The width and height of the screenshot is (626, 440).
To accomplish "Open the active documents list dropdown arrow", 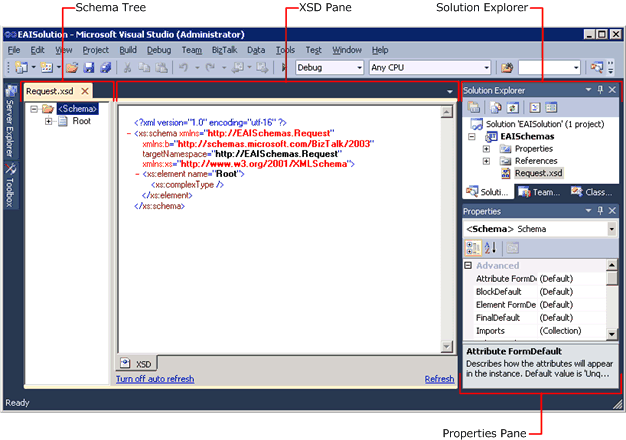I will [x=450, y=92].
